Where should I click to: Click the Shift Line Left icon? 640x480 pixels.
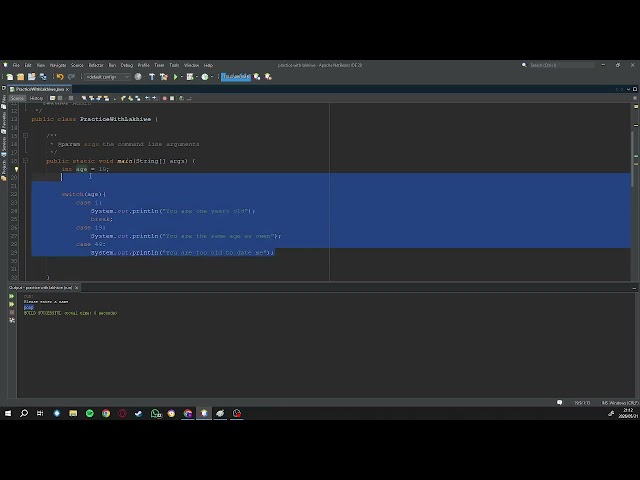coord(147,98)
